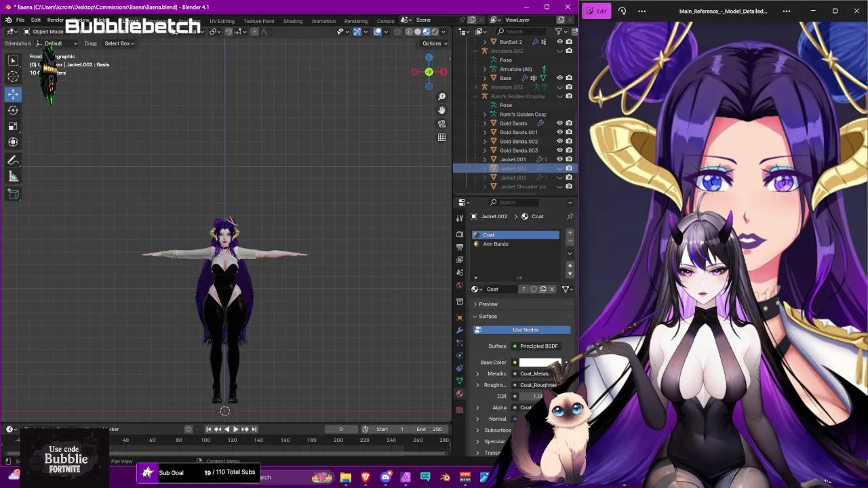Open Principled BSDF surface shader selector
The width and height of the screenshot is (868, 488).
tap(539, 346)
